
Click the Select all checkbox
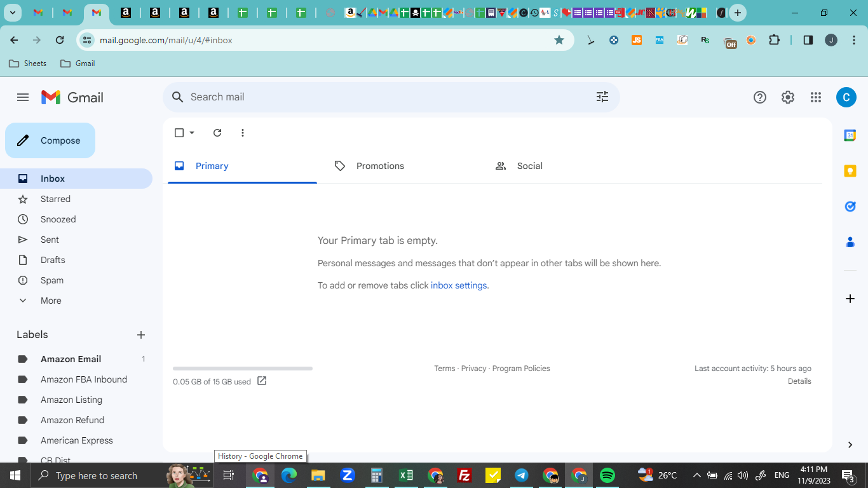coord(179,133)
